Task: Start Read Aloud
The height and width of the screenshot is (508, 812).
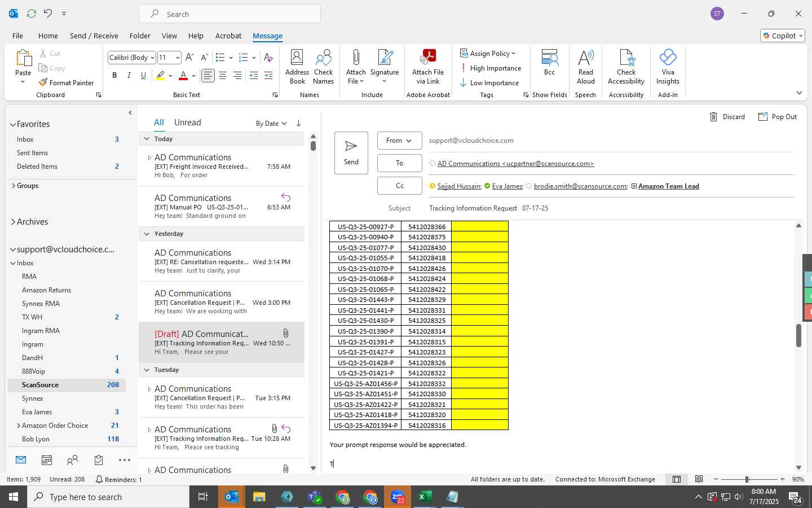Action: coord(586,67)
